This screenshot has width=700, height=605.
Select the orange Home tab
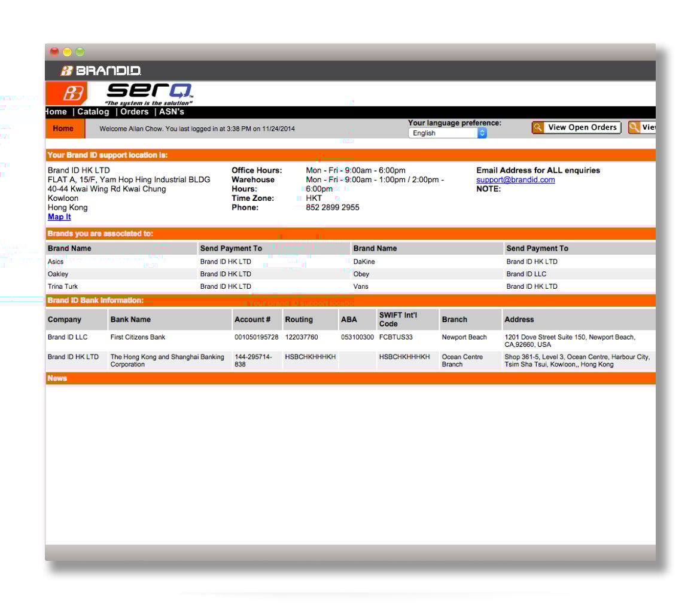click(x=65, y=129)
